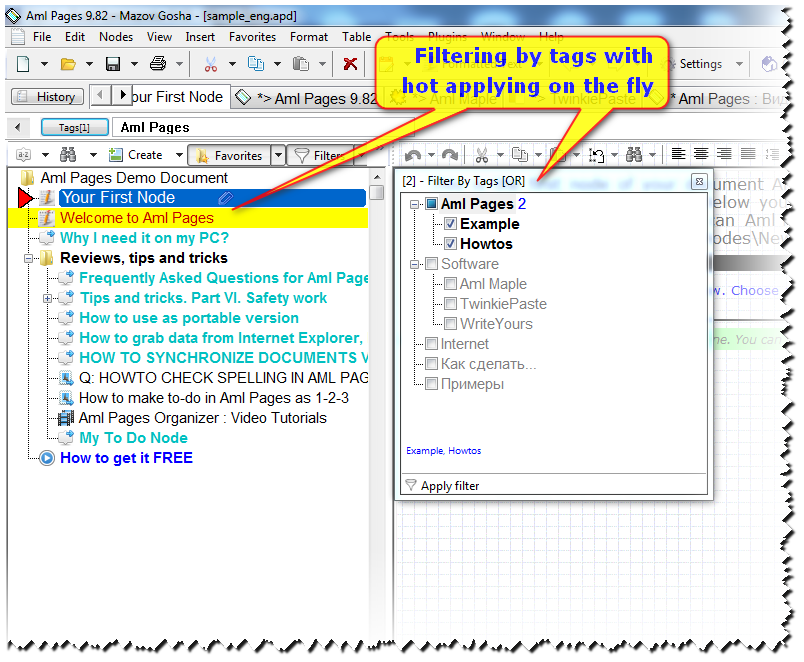
Task: Uncheck the Howtos tag checkbox
Action: (450, 244)
